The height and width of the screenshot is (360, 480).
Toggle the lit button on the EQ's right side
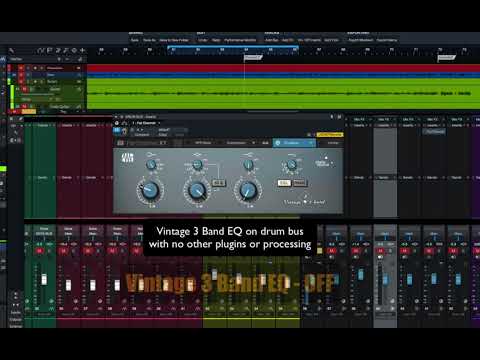pyautogui.click(x=284, y=183)
